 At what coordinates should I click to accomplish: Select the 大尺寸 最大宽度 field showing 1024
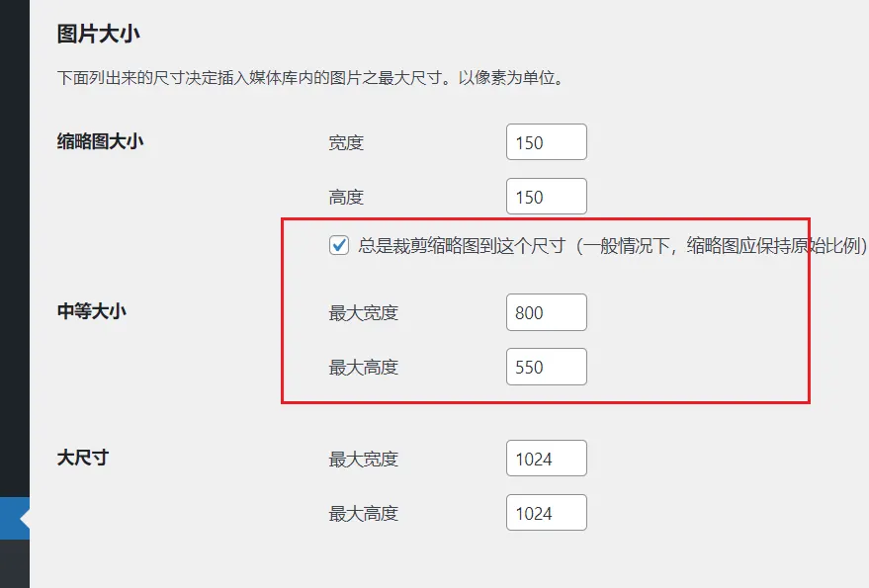[547, 459]
